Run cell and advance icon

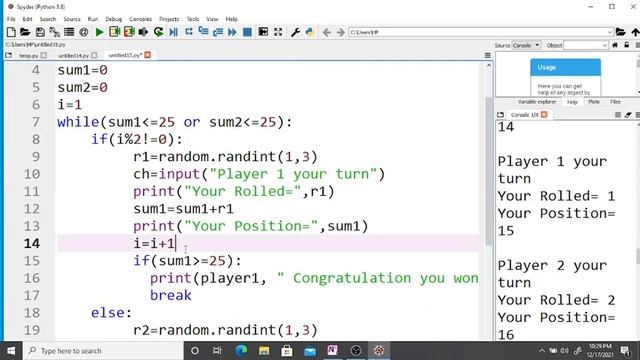click(x=129, y=32)
